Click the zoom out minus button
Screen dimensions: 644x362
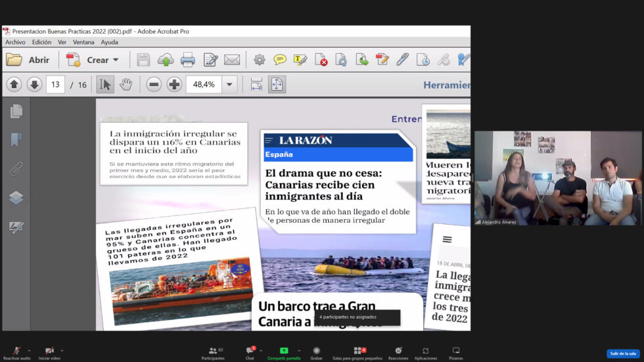click(x=154, y=84)
